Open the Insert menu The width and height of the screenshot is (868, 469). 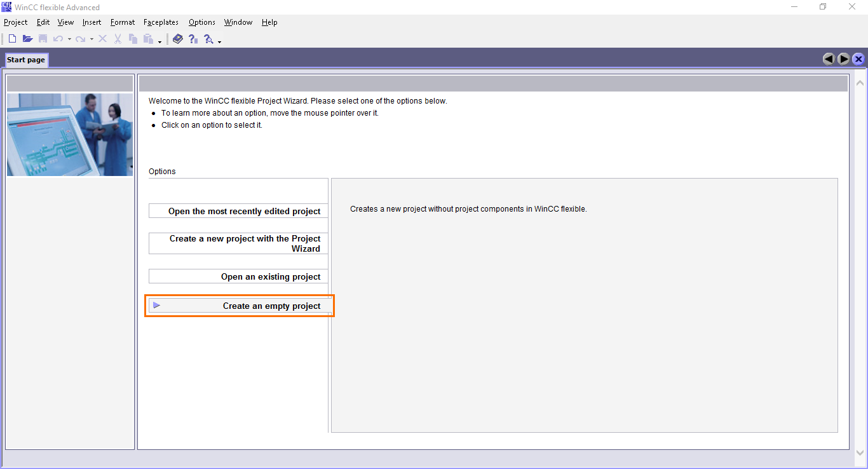92,22
